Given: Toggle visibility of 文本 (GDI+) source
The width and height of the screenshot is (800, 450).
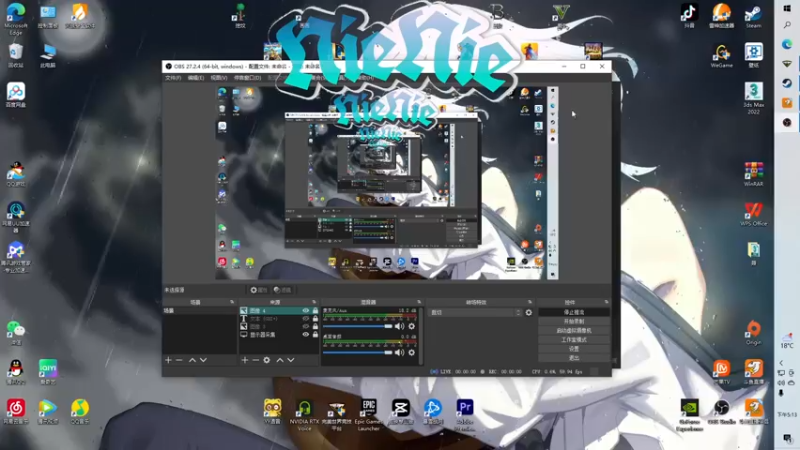Looking at the screenshot, I should (306, 319).
